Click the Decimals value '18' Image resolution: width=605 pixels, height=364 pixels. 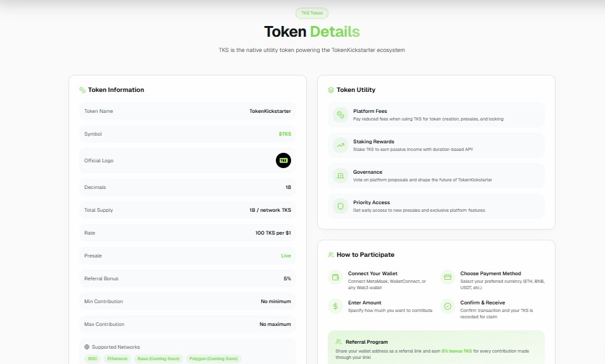pyautogui.click(x=288, y=187)
